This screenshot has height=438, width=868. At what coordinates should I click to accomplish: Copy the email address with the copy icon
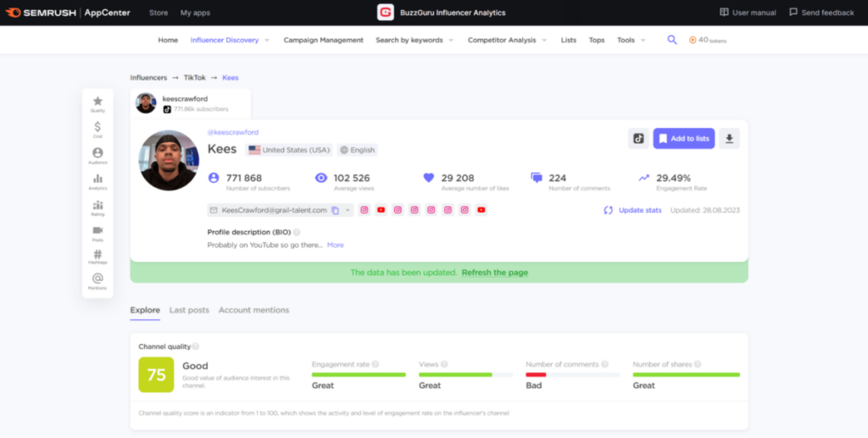tap(335, 210)
